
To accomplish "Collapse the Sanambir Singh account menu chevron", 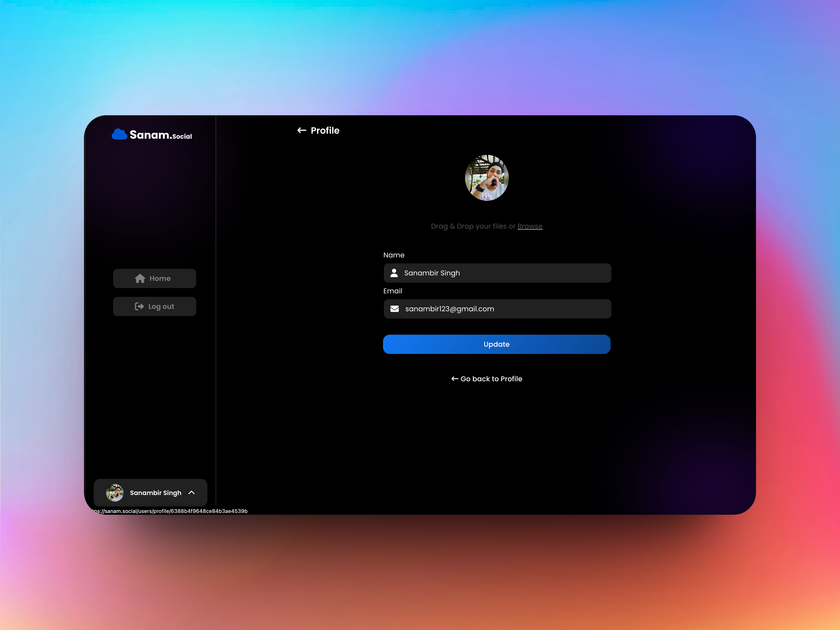I will tap(191, 493).
